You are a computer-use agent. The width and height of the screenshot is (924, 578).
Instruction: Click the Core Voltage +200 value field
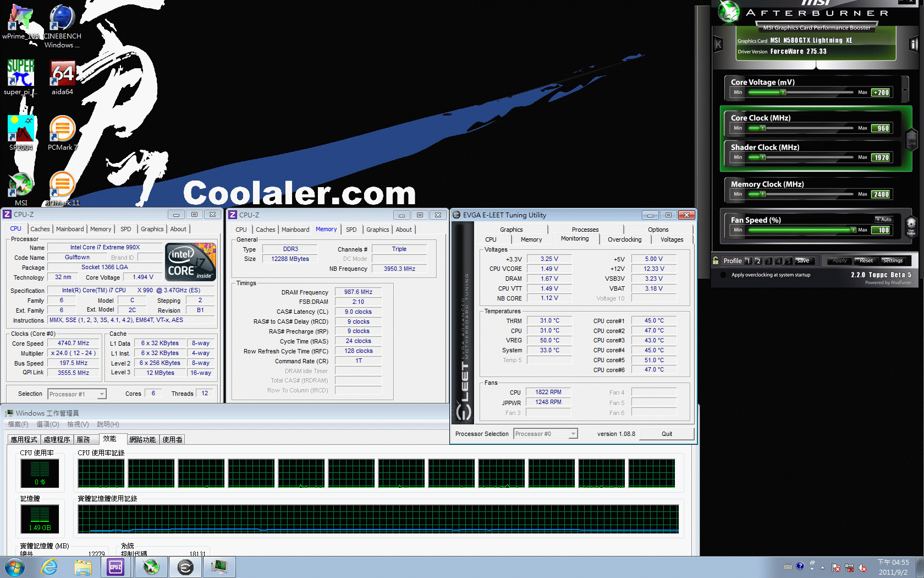[x=881, y=92]
